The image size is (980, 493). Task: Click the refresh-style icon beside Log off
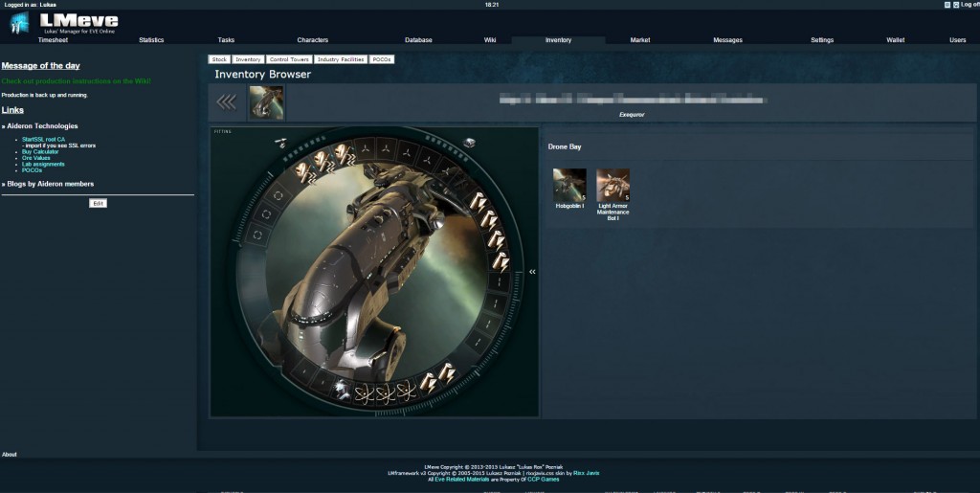[x=956, y=5]
